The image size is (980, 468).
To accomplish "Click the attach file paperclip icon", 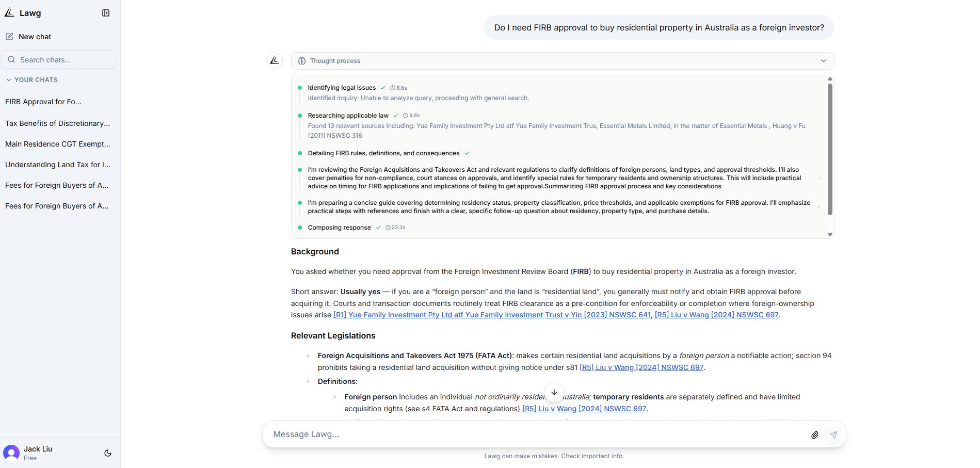I will pyautogui.click(x=815, y=435).
